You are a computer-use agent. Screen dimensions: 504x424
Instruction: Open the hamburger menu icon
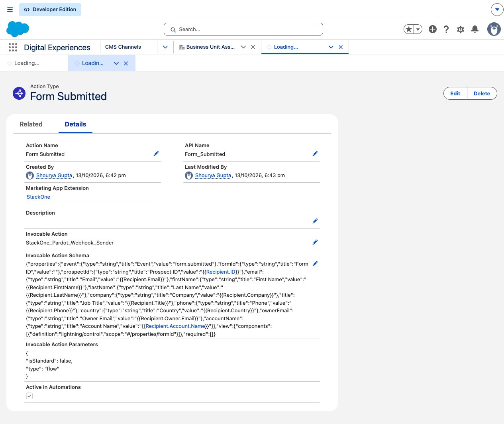10,10
